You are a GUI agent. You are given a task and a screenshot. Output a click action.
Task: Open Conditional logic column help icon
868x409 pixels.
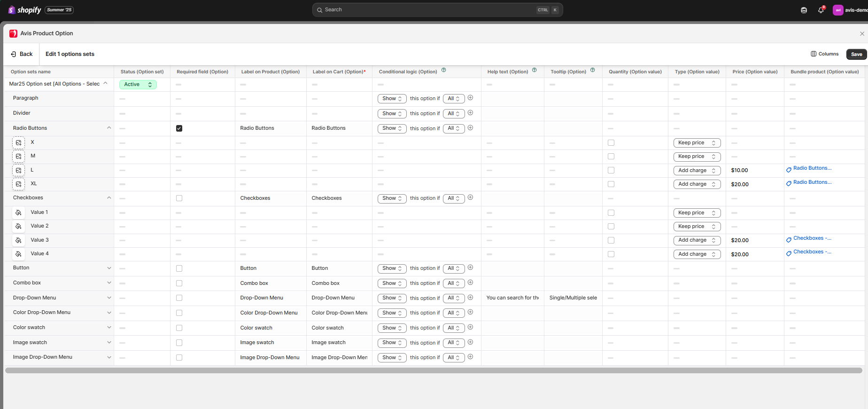(x=443, y=70)
